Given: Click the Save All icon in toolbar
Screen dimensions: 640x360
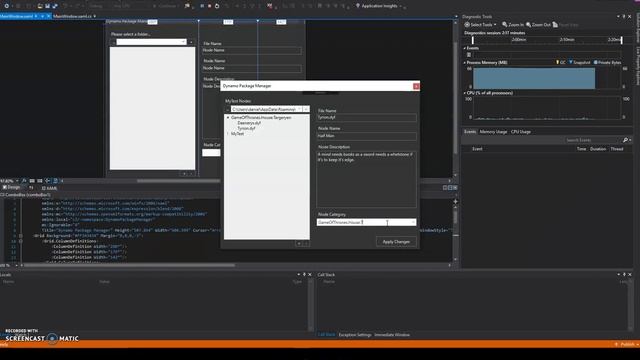Looking at the screenshot, I should click(x=55, y=6).
